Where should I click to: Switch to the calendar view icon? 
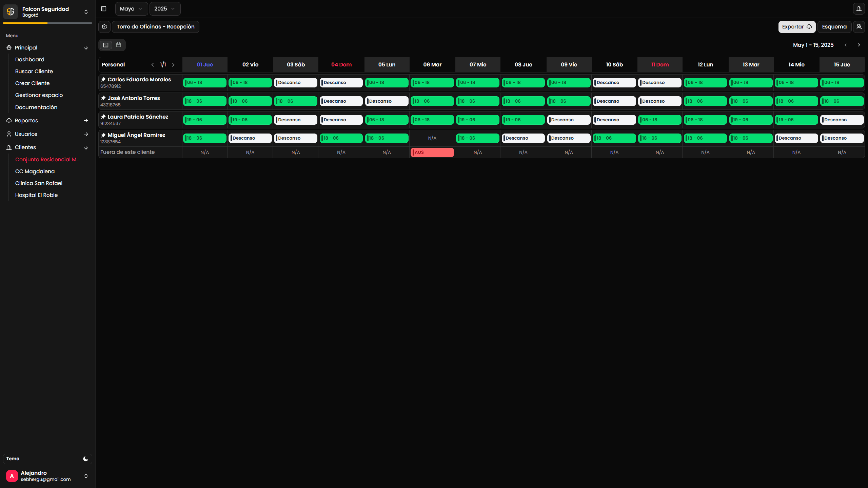pyautogui.click(x=118, y=45)
